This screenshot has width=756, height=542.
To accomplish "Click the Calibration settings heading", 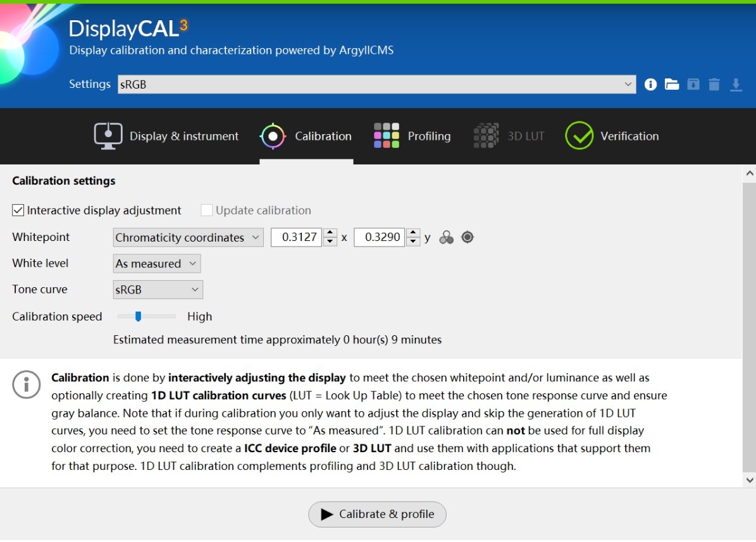I will 64,181.
